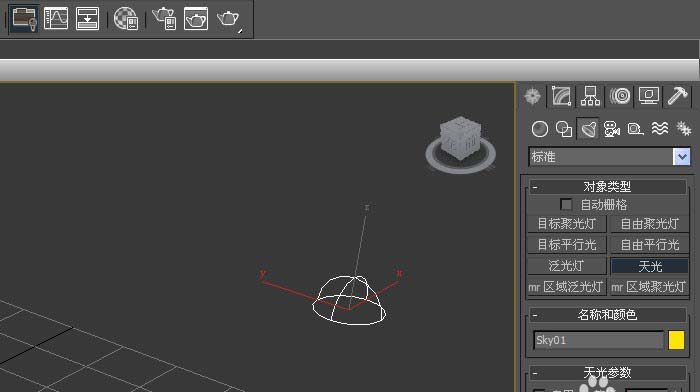Click the 目标聚光灯 button
Viewport: 700px width, 392px height.
click(x=567, y=224)
